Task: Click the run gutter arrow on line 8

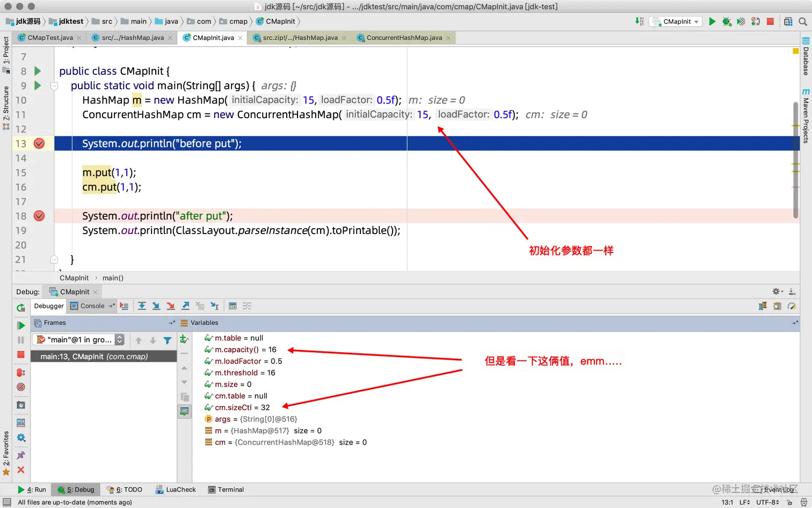Action: 38,71
